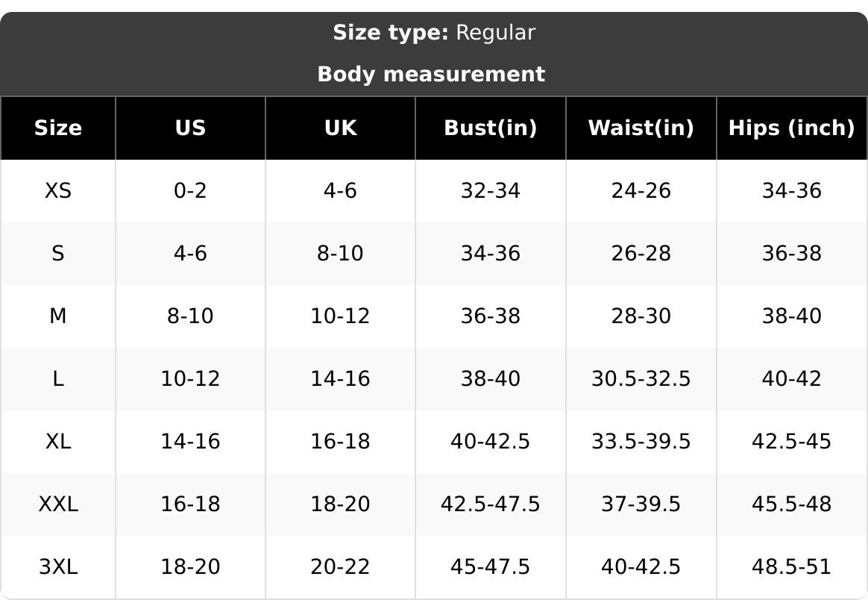Viewport: 868px width, 600px height.
Task: Select bust value 32-34 in XS row
Action: tap(491, 190)
